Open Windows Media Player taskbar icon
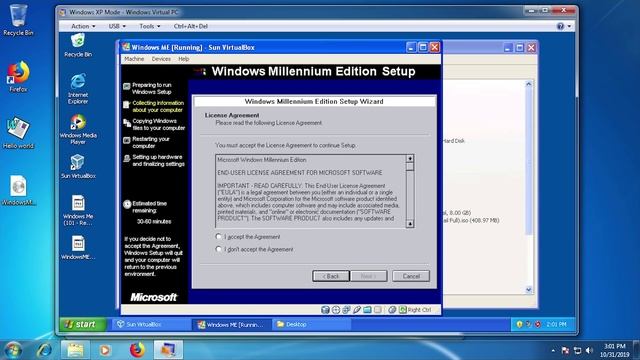 [105, 350]
